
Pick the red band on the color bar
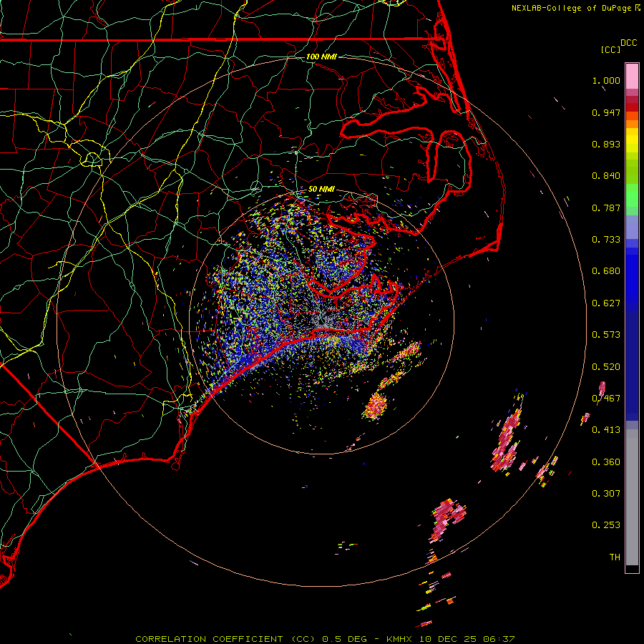click(x=632, y=107)
